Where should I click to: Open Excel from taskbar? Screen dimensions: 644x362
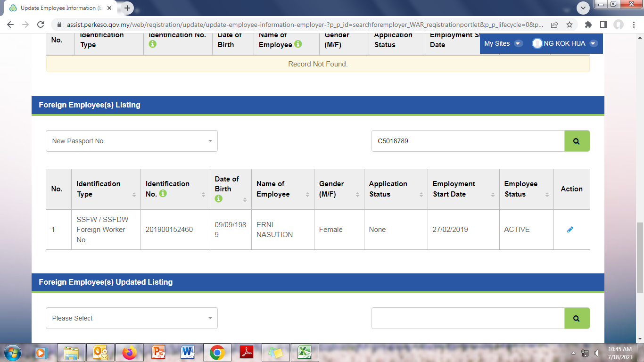(305, 353)
